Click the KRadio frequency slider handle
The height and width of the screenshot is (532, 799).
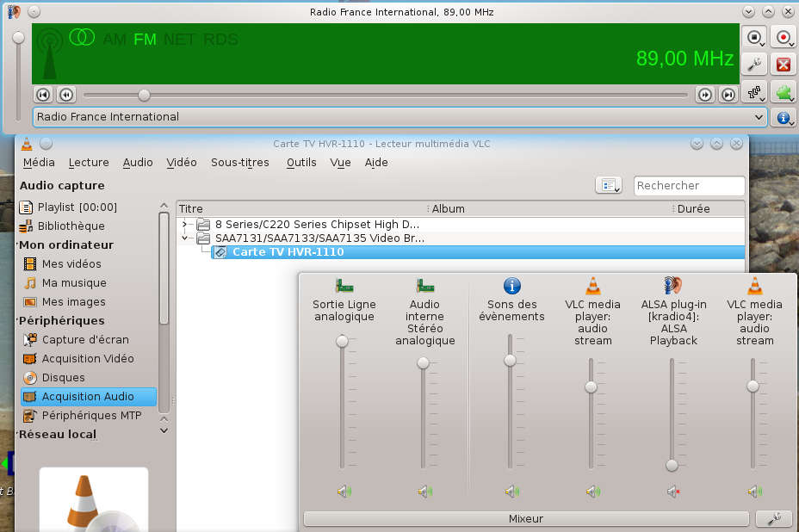click(x=144, y=95)
